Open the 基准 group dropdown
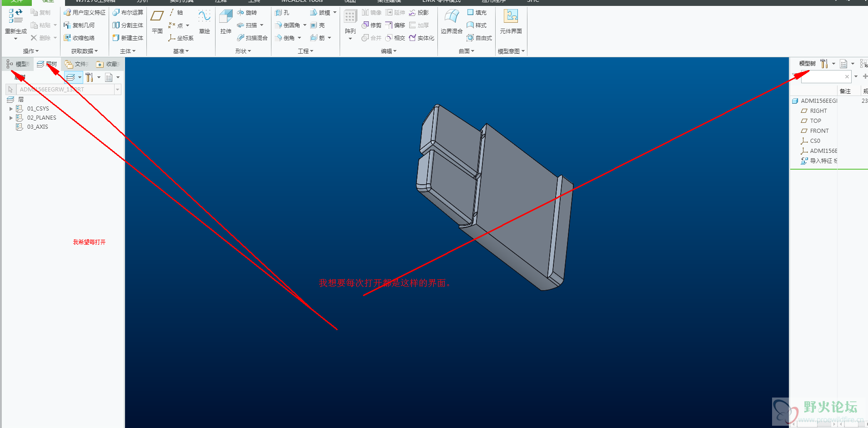 coord(181,51)
